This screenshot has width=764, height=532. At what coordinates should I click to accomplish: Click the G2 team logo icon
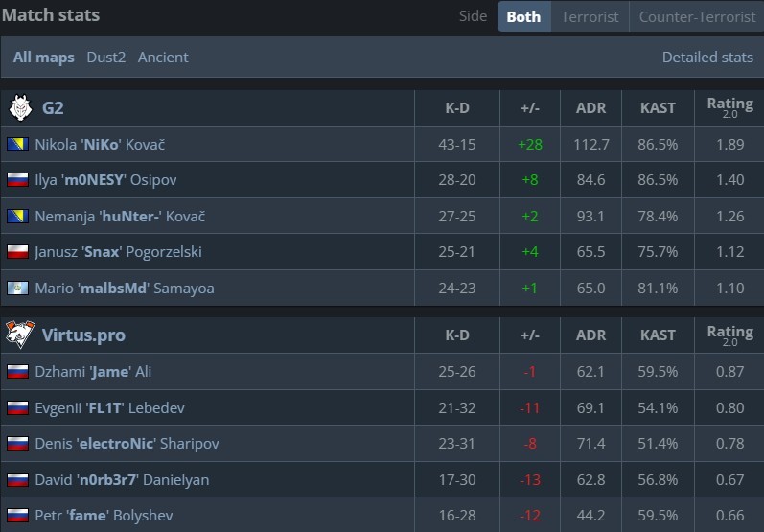pyautogui.click(x=20, y=108)
